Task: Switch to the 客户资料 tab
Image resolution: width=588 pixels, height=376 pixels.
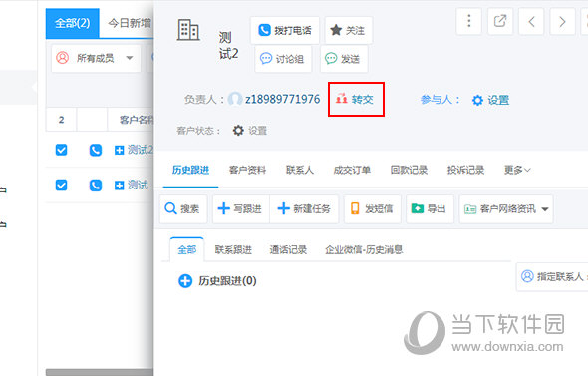Action: click(247, 170)
